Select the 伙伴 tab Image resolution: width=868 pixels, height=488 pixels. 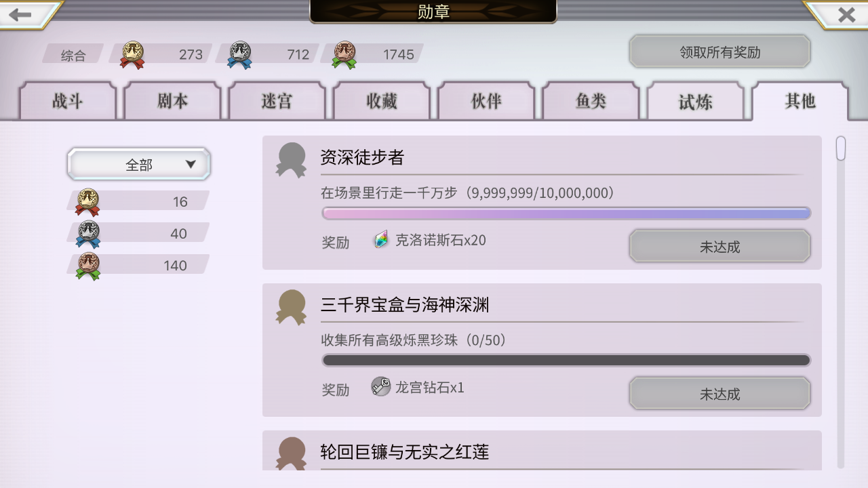coord(486,102)
